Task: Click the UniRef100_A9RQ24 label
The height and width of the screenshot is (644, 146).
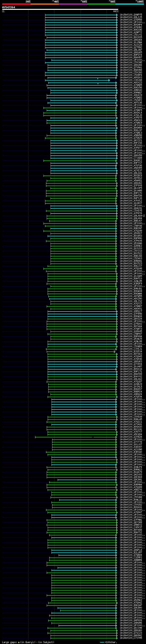Action: pos(131,394)
